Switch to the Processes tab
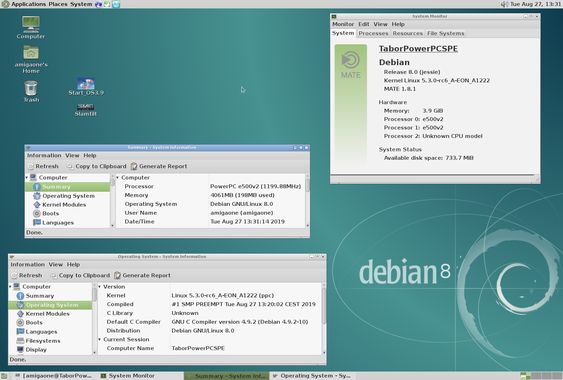The image size is (563, 380). click(x=373, y=33)
